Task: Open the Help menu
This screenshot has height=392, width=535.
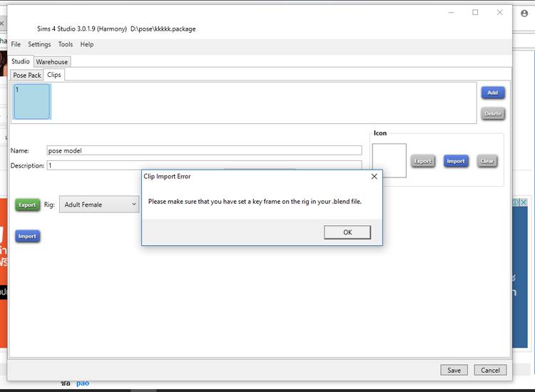Action: [x=86, y=44]
